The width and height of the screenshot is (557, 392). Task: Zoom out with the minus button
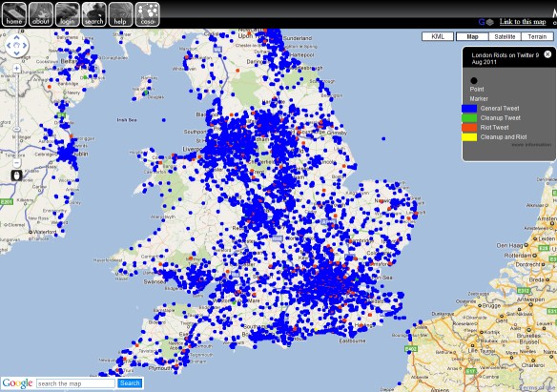click(x=17, y=163)
